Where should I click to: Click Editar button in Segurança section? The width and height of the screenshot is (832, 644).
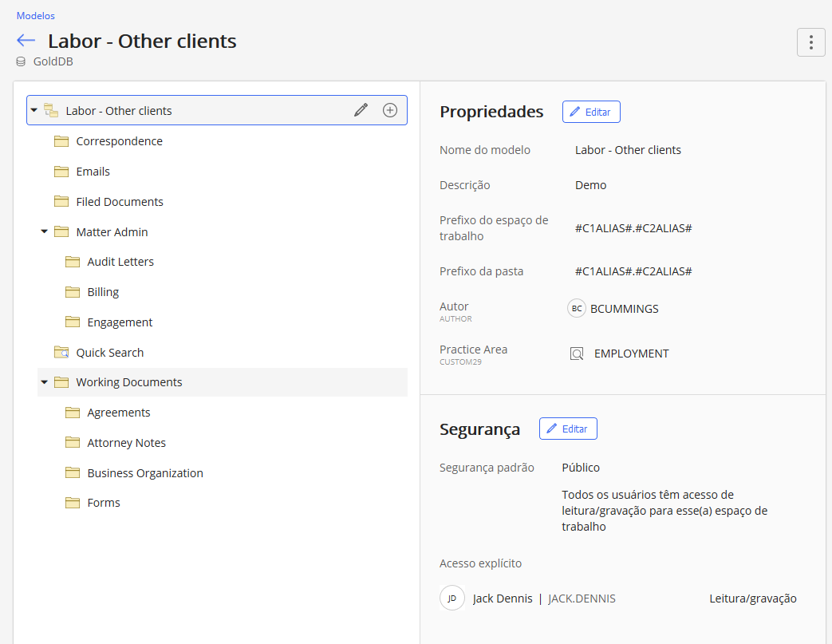[x=568, y=429]
